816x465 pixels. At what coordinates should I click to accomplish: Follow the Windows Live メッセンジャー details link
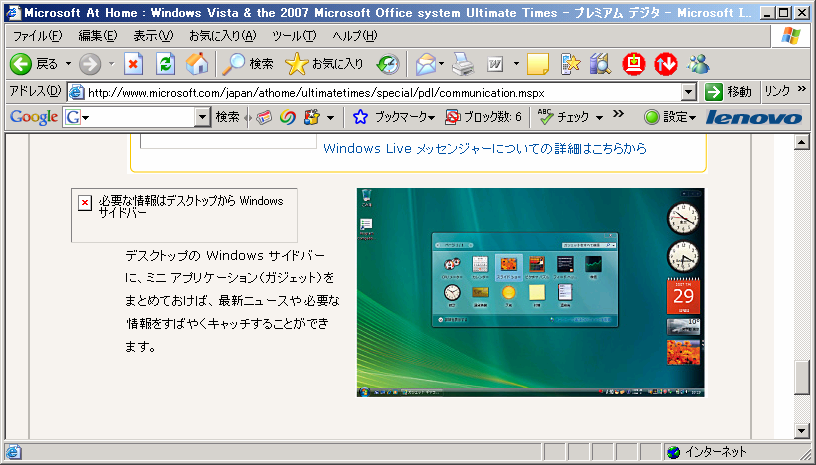pos(484,149)
